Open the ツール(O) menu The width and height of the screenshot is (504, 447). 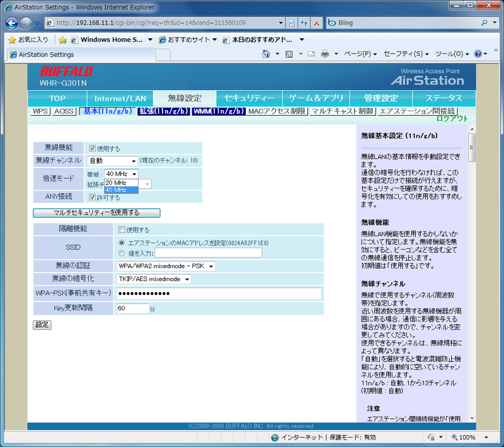(452, 54)
